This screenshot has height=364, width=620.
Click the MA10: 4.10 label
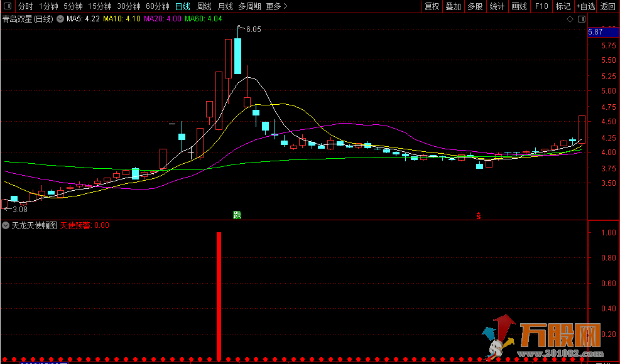pyautogui.click(x=122, y=19)
